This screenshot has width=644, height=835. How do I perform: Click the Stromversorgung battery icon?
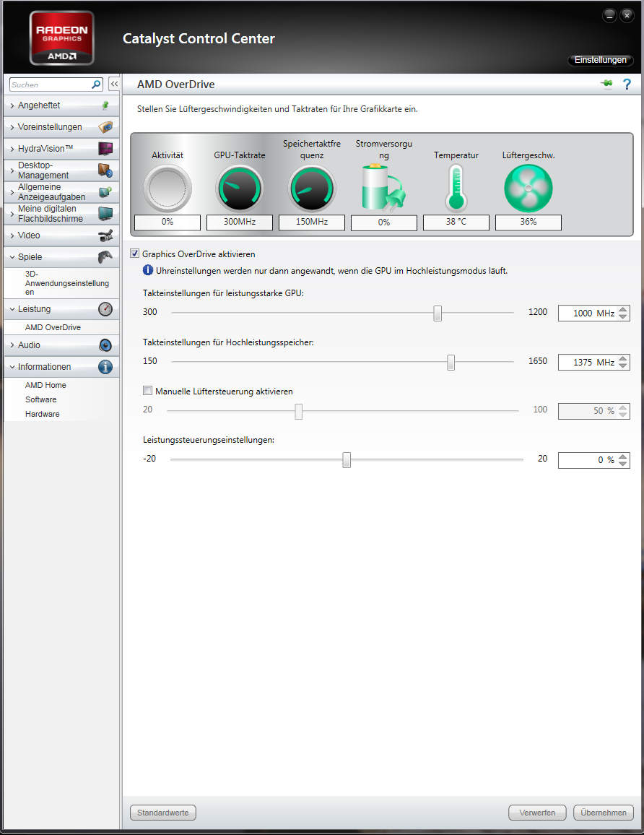point(384,188)
